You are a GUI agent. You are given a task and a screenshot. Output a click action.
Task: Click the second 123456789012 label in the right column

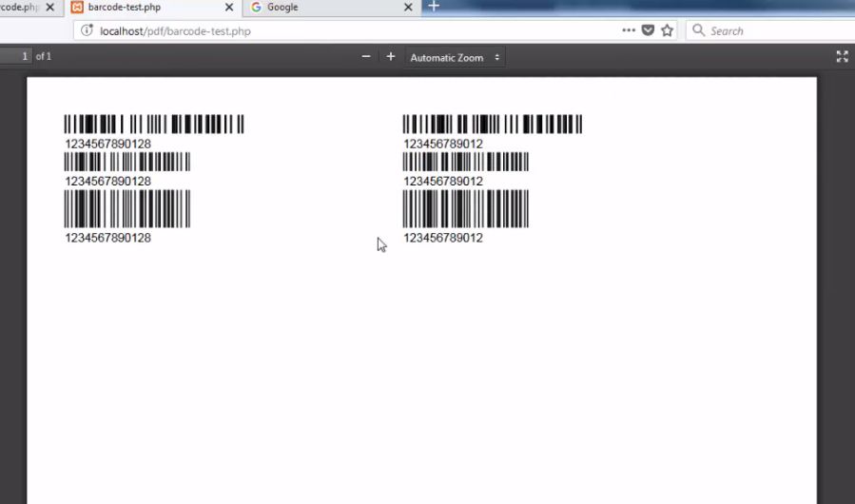(443, 181)
